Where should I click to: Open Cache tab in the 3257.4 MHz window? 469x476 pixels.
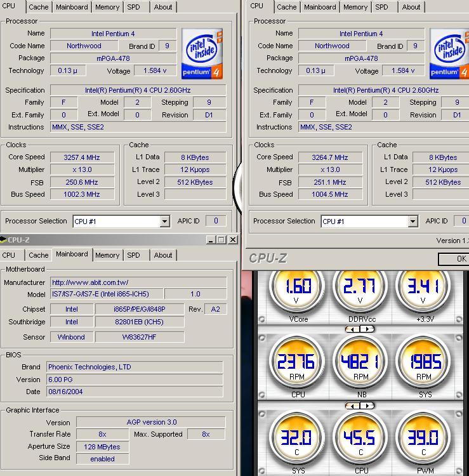pyautogui.click(x=39, y=7)
